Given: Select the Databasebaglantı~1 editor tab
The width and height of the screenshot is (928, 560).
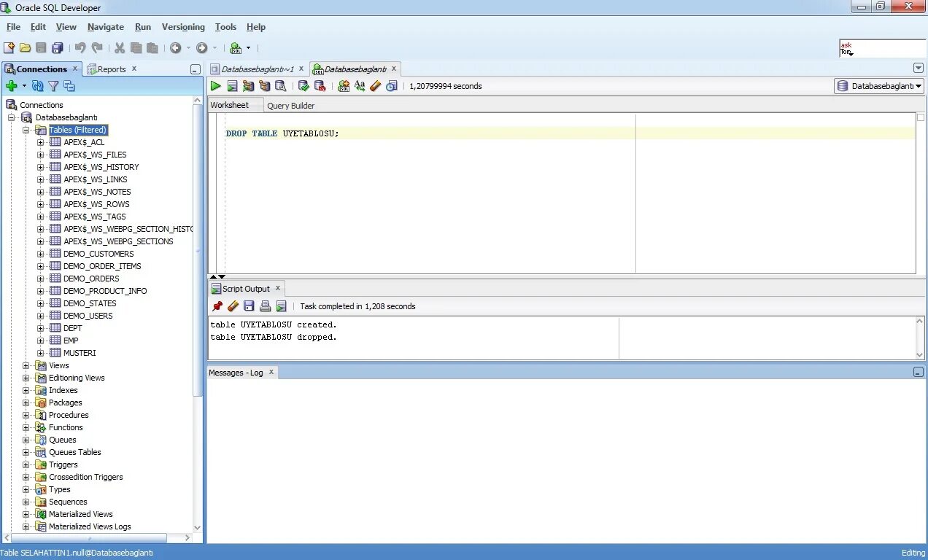Looking at the screenshot, I should pos(258,69).
